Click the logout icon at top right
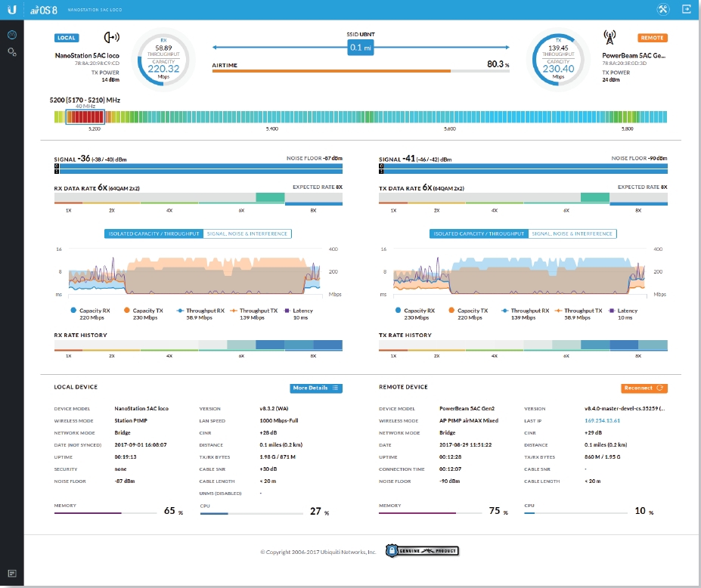Viewport: 701px width, 588px height. (x=686, y=9)
